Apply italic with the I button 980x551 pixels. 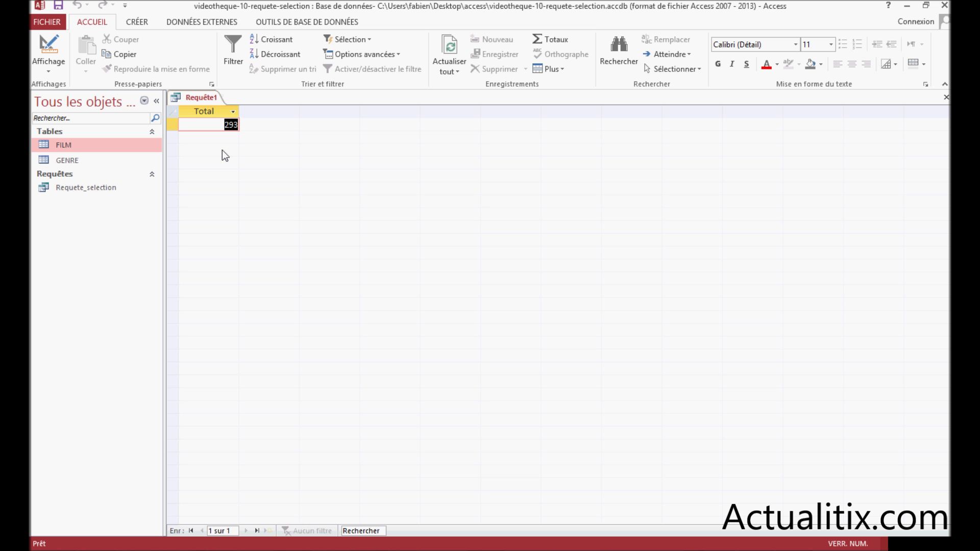click(x=732, y=64)
